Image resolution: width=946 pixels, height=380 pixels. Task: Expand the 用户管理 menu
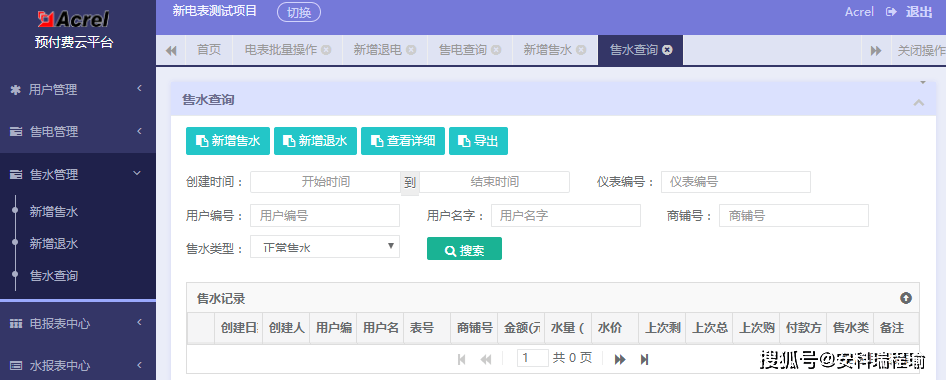139,89
